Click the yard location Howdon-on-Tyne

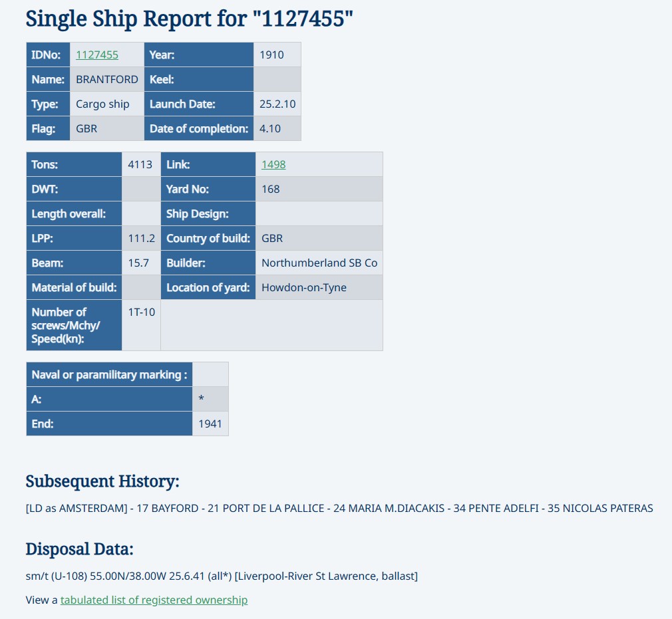click(304, 287)
